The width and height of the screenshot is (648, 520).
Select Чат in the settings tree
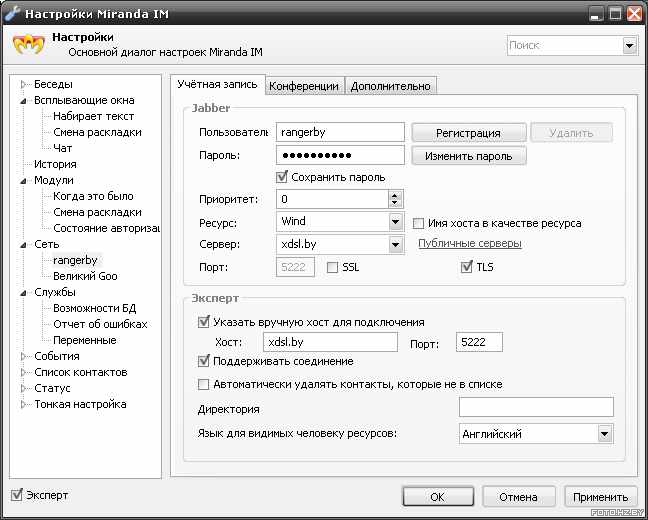[x=62, y=148]
